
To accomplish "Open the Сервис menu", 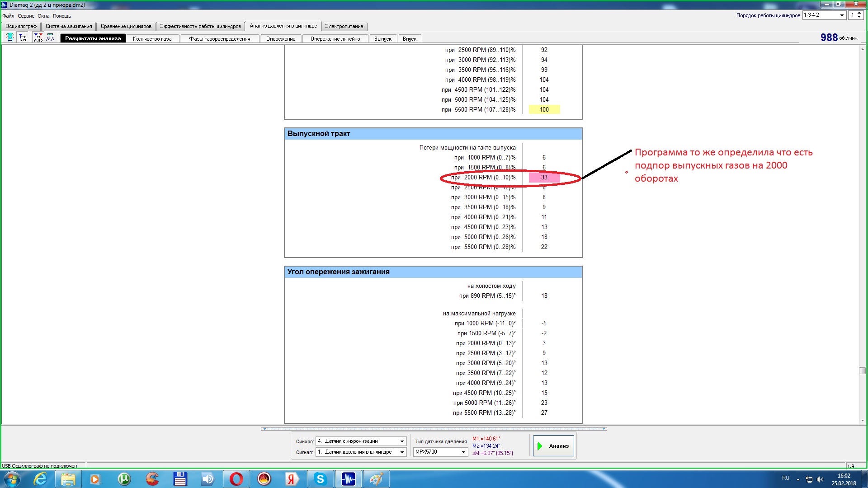I will click(26, 16).
